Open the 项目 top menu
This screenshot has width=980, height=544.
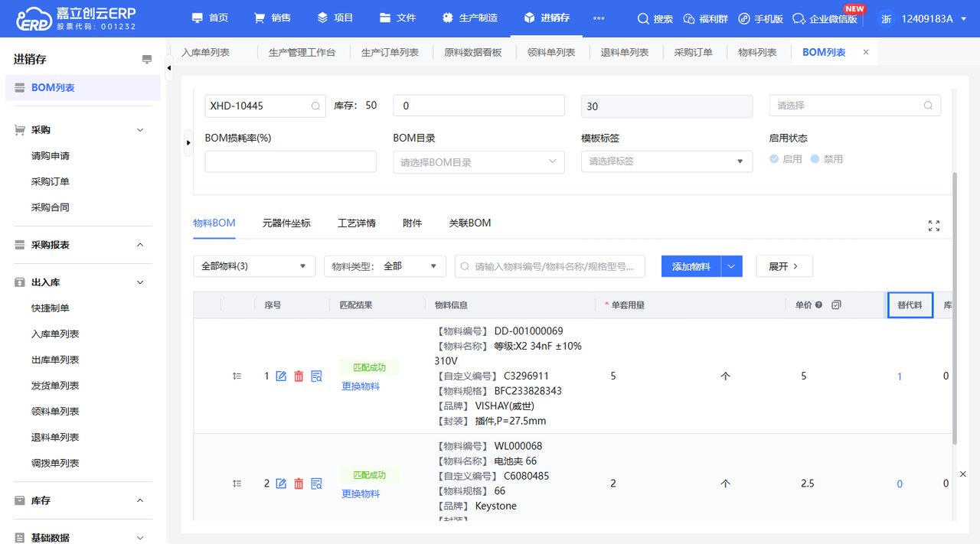[335, 18]
